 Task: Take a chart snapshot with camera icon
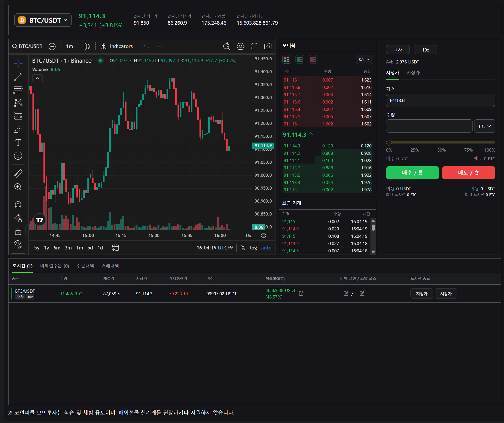[268, 46]
